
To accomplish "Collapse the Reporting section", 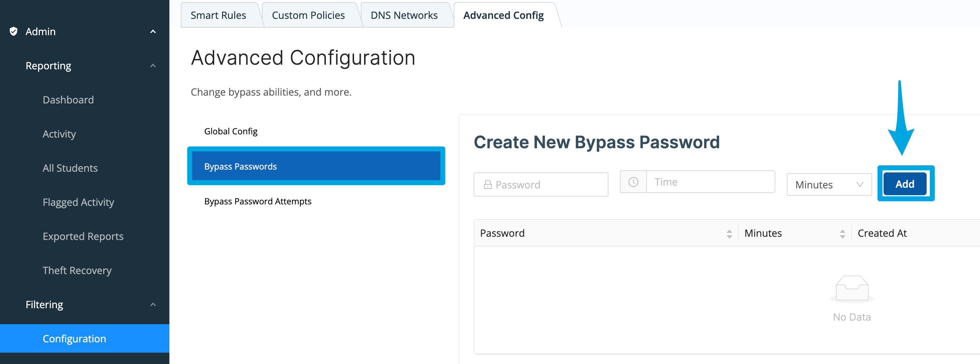I will point(153,65).
